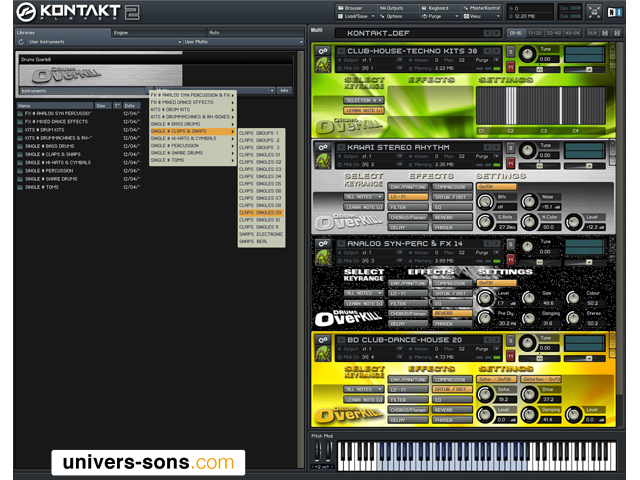This screenshot has width=640, height=480.
Task: Open the Selection 4 keyrange dropdown
Action: click(364, 100)
